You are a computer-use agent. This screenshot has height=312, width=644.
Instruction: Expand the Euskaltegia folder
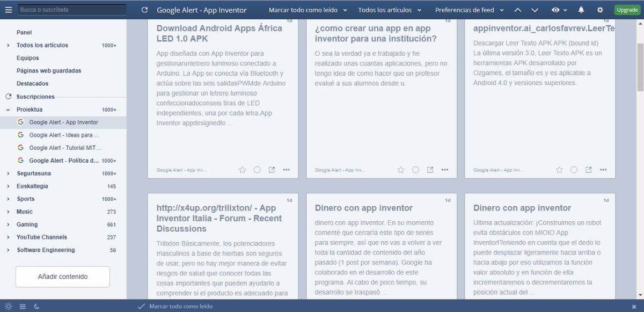click(x=8, y=186)
